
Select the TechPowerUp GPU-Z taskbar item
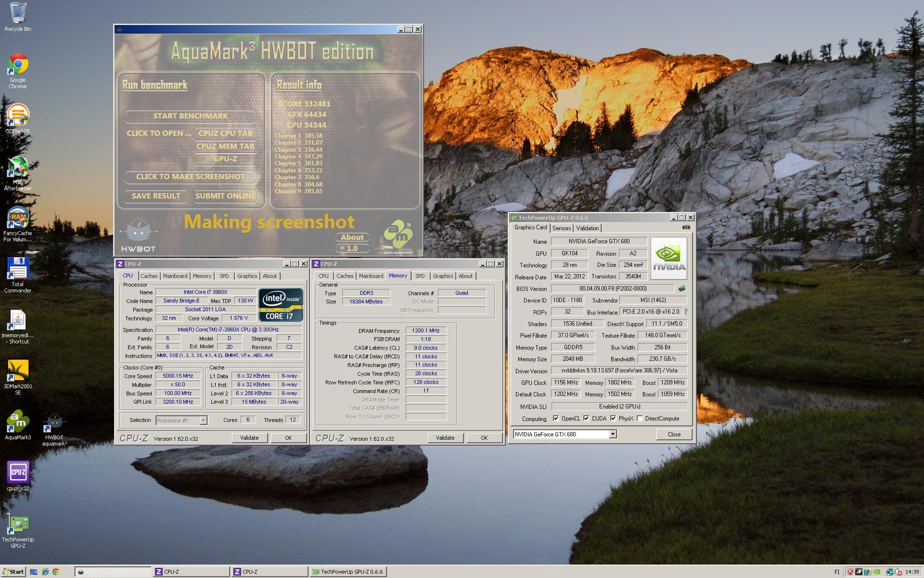coord(348,572)
